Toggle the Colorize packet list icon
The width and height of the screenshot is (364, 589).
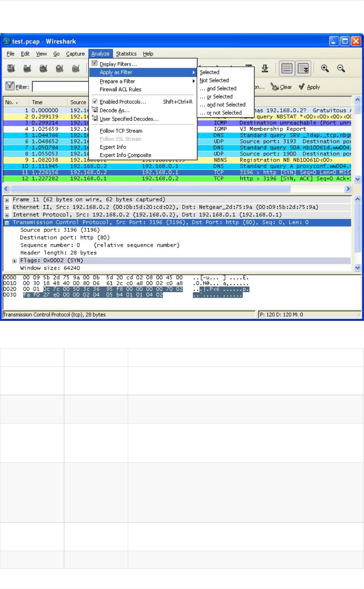pos(287,68)
